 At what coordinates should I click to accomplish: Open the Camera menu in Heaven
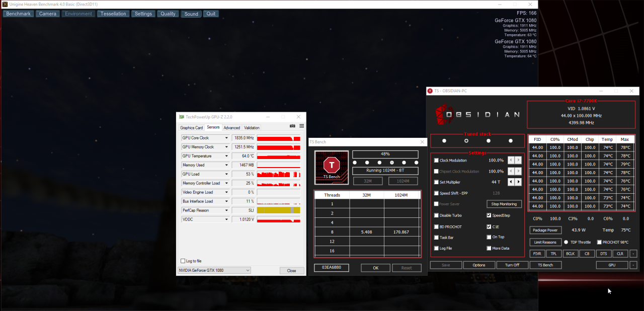pos(48,14)
